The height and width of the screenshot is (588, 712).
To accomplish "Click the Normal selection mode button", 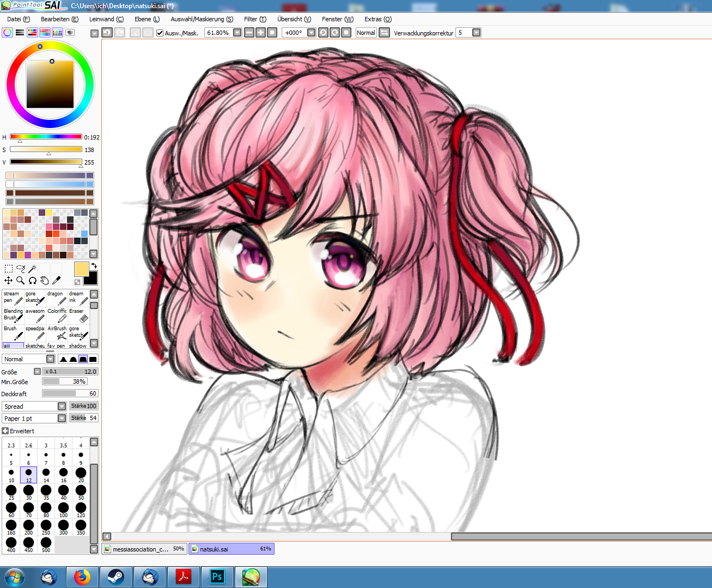I will click(366, 33).
